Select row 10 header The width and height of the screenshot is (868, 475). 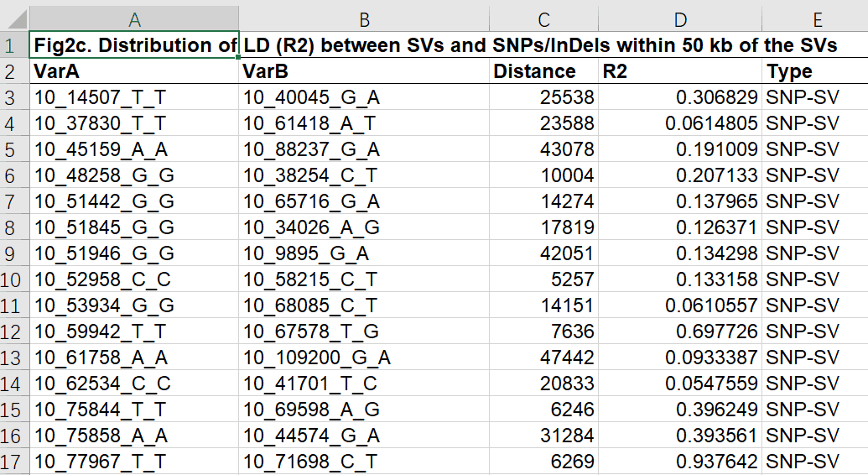14,279
